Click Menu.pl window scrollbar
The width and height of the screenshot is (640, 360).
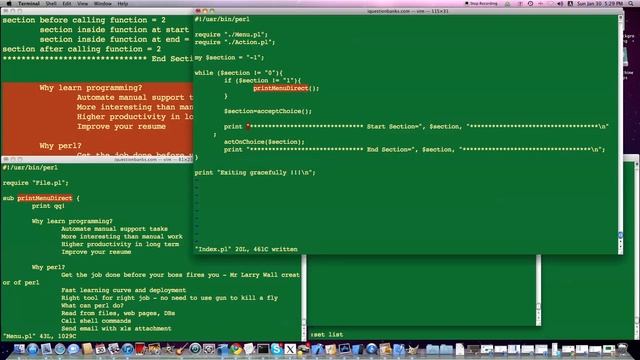click(304, 297)
